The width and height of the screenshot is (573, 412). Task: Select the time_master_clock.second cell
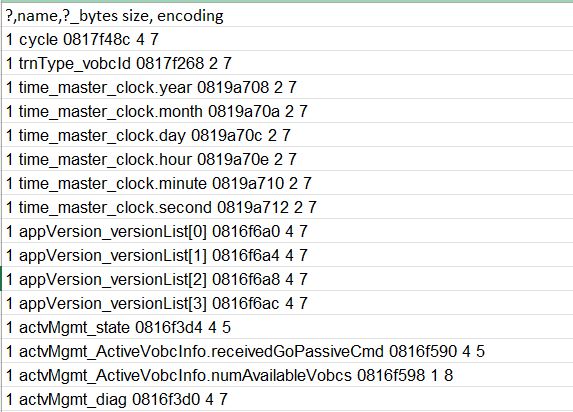coord(287,207)
